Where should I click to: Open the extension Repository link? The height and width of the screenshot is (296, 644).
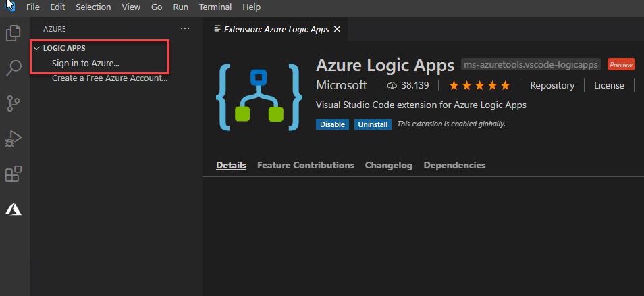pyautogui.click(x=552, y=85)
